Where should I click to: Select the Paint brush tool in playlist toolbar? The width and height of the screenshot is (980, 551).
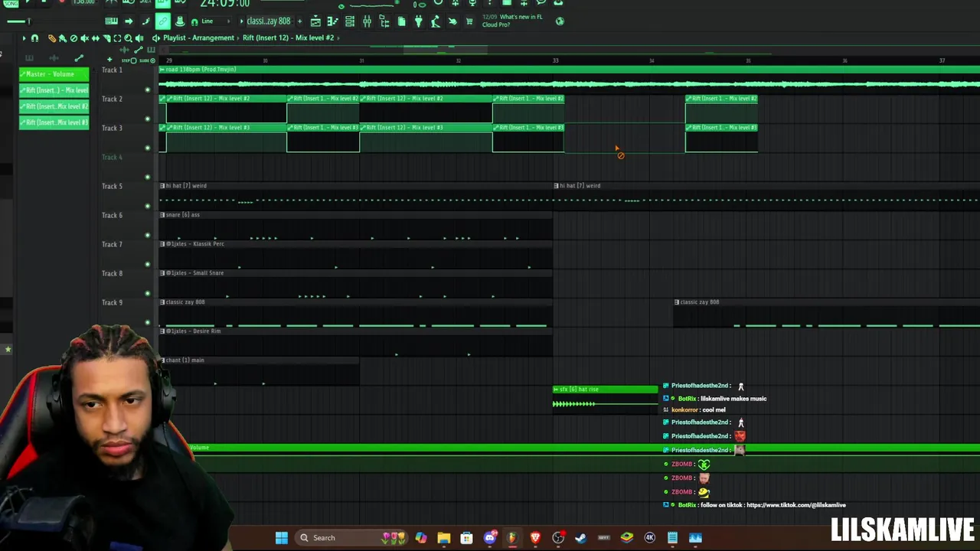click(x=63, y=37)
